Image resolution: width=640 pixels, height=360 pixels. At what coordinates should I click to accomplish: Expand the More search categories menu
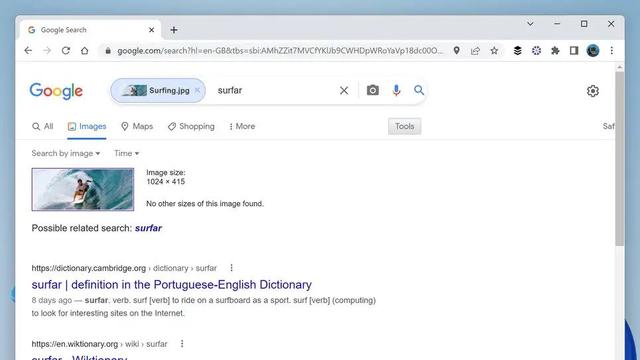tap(242, 127)
